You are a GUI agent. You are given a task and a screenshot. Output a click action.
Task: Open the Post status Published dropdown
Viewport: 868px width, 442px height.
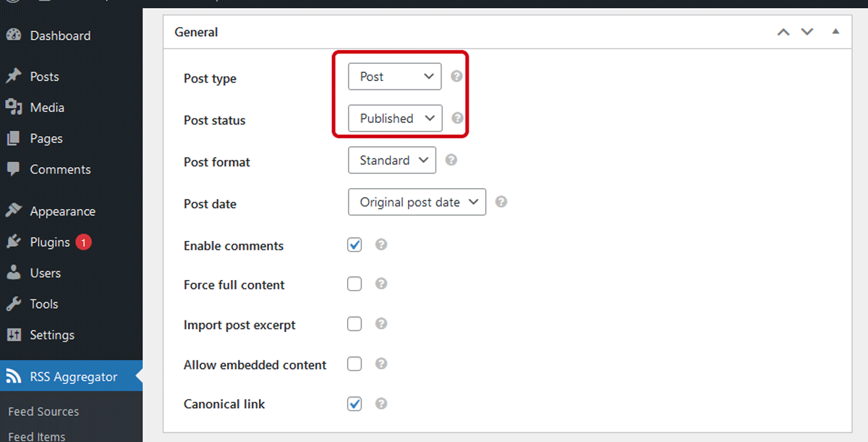click(x=395, y=119)
